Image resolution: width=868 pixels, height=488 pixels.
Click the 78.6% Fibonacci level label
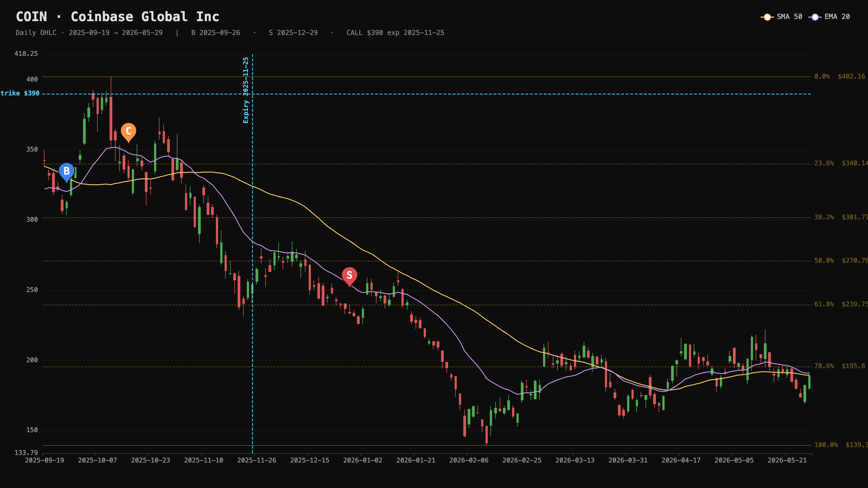point(824,366)
